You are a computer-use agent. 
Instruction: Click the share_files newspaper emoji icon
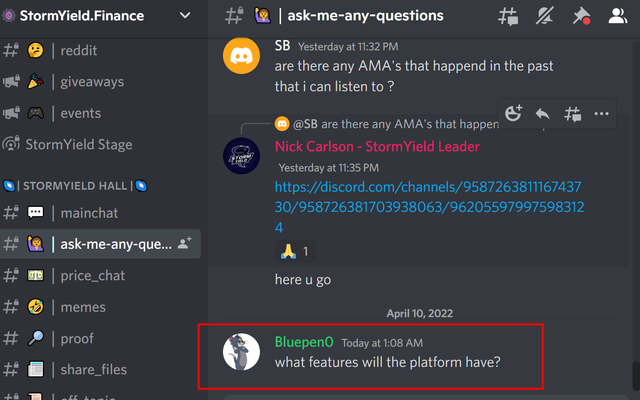point(36,369)
